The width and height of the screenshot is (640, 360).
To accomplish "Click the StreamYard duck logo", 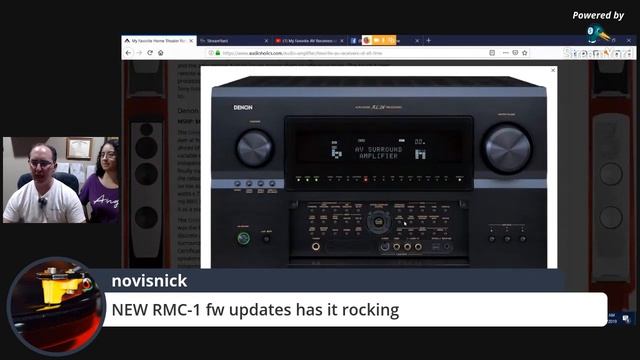I will [598, 34].
